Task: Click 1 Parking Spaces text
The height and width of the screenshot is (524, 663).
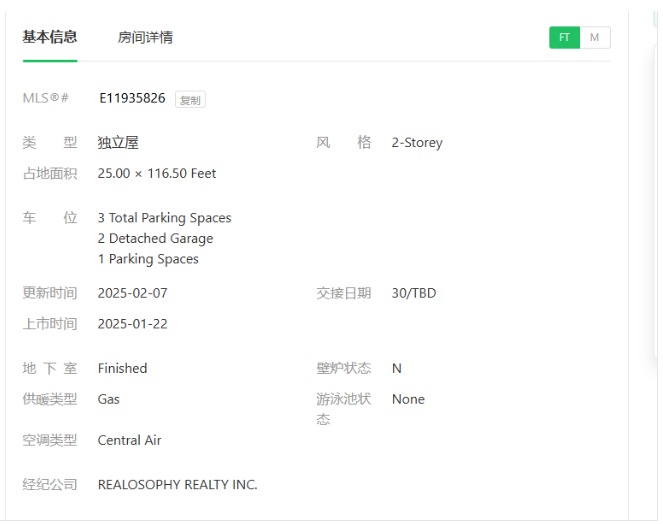Action: coord(148,259)
